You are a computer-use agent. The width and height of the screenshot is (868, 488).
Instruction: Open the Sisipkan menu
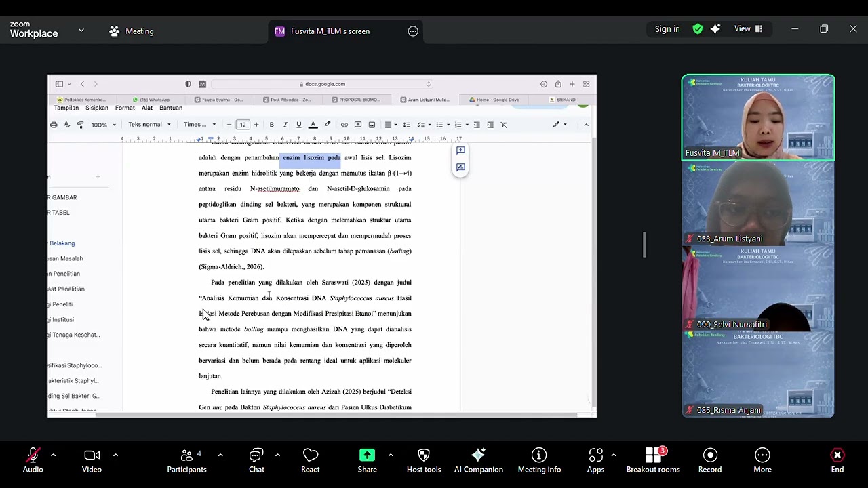click(97, 108)
